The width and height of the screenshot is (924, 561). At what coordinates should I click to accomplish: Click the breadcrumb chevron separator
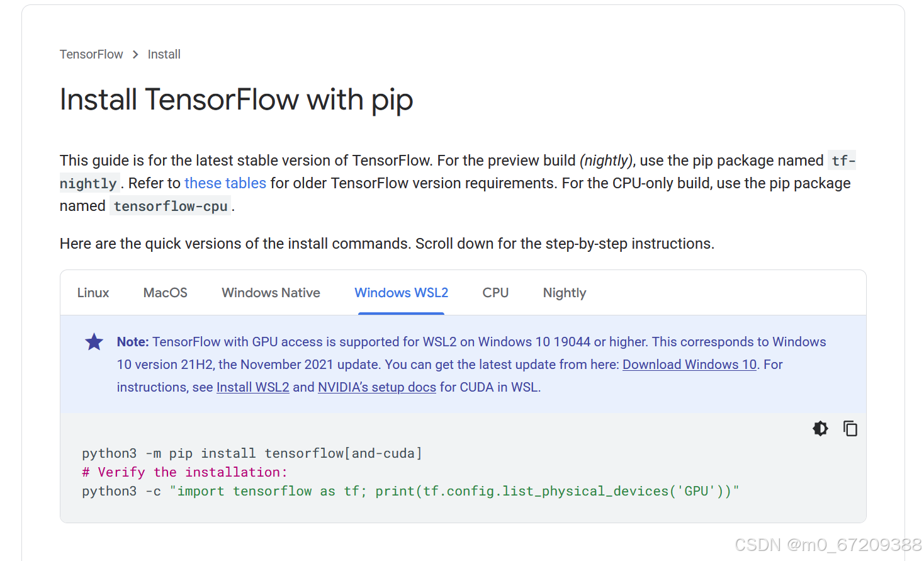tap(135, 55)
